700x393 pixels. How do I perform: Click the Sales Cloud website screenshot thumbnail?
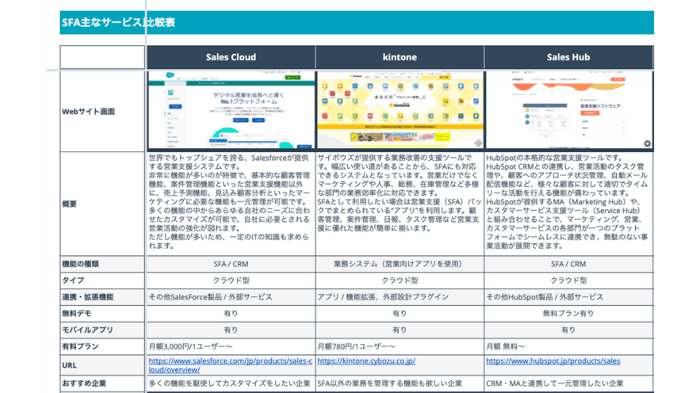click(231, 110)
